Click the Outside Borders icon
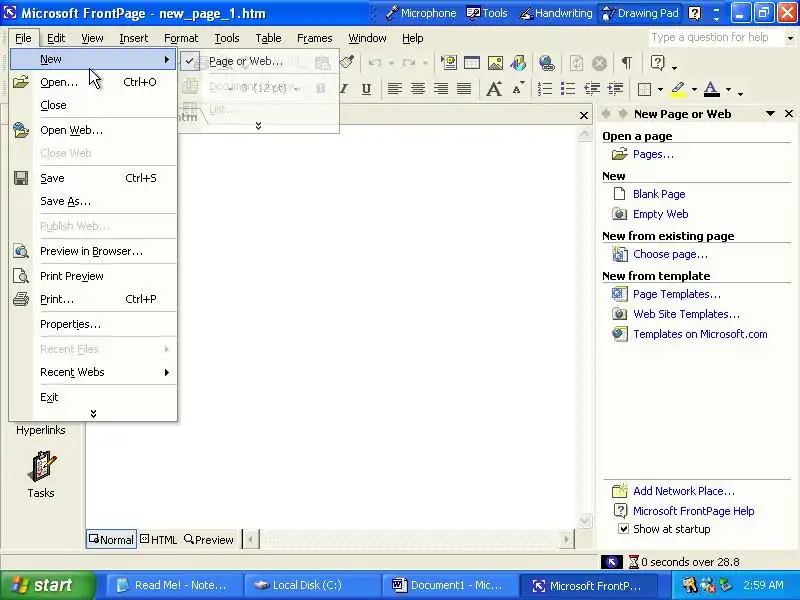800x600 pixels. point(644,89)
